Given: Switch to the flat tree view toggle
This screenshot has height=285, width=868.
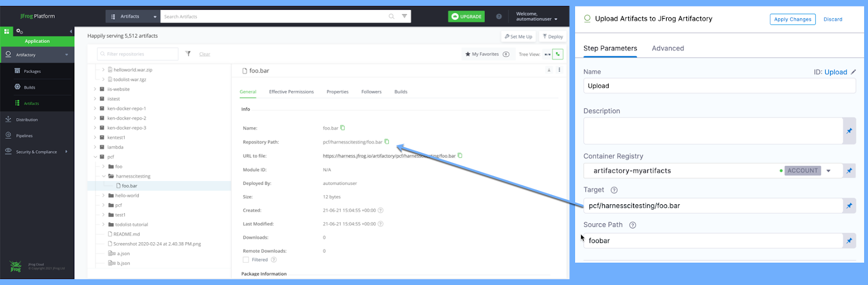Looking at the screenshot, I should point(547,54).
